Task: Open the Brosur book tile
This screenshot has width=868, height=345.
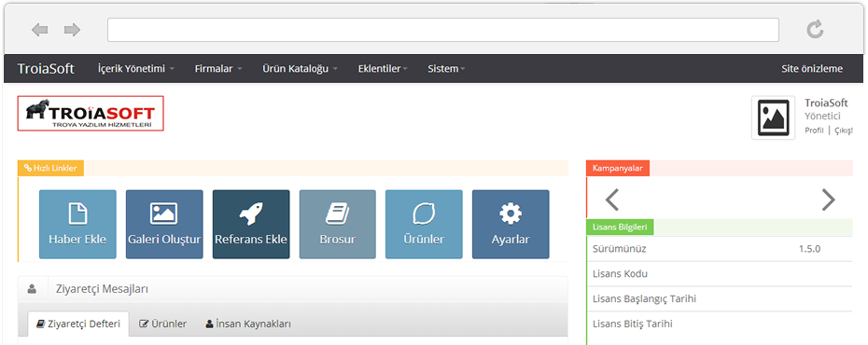Action: (x=338, y=225)
